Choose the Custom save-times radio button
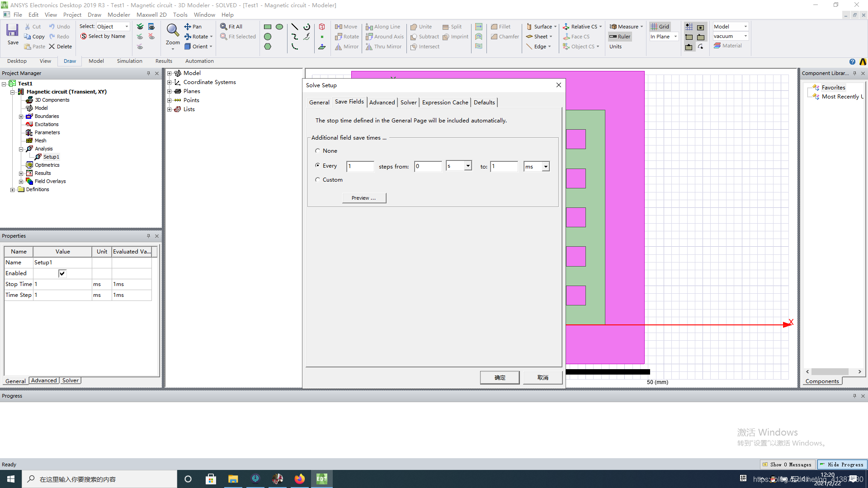Viewport: 868px width, 488px height. (x=317, y=180)
